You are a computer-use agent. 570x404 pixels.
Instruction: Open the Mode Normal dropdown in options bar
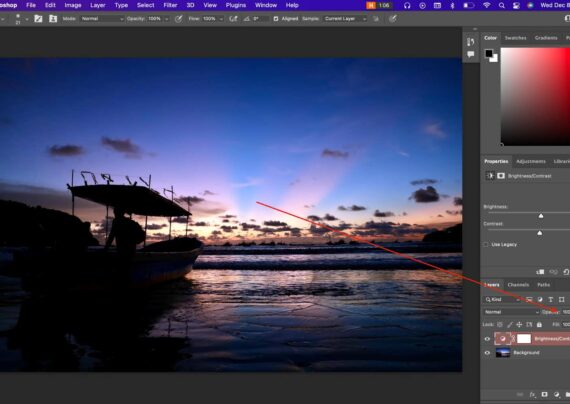point(102,19)
